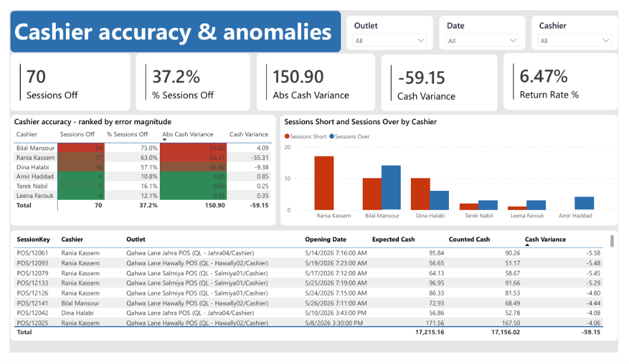Image resolution: width=629 pixels, height=364 pixels.
Task: Click the 17,215.16 expected cash total
Action: click(430, 332)
